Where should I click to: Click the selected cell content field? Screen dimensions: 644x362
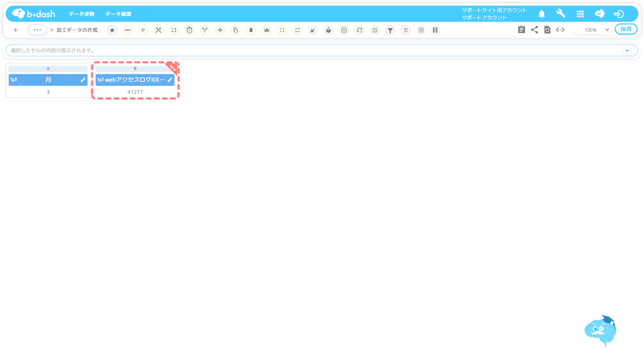(x=322, y=50)
